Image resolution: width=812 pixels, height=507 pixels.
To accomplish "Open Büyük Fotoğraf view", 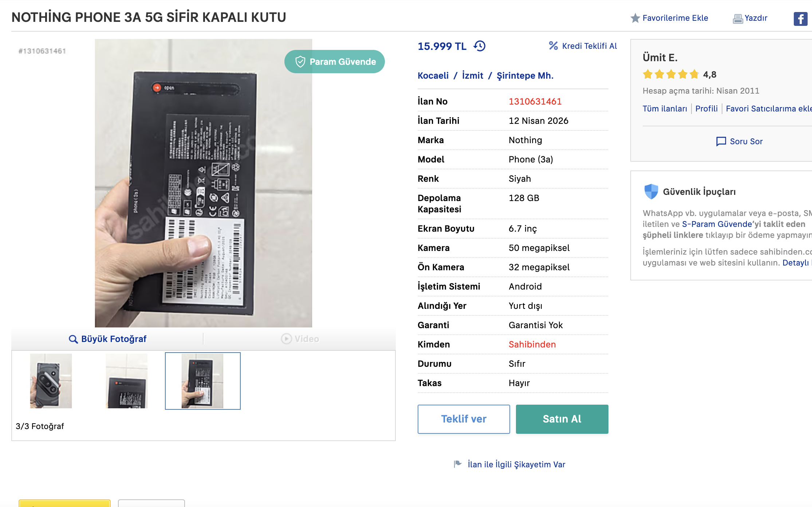I will [x=114, y=339].
